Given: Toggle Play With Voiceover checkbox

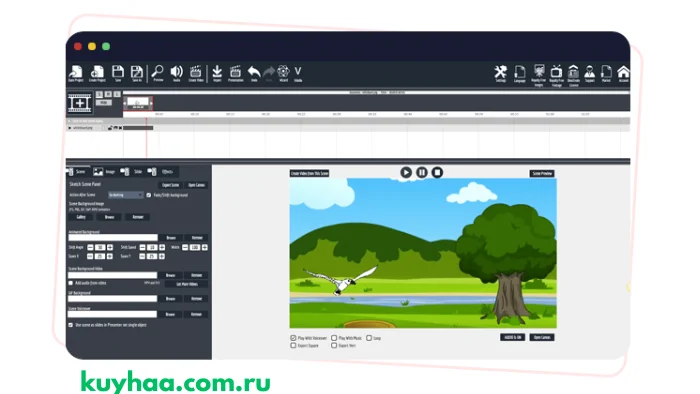Looking at the screenshot, I should coord(293,338).
